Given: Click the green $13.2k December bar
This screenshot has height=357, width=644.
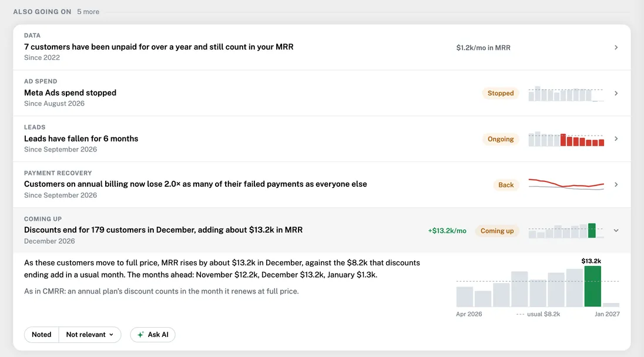Looking at the screenshot, I should [x=593, y=287].
